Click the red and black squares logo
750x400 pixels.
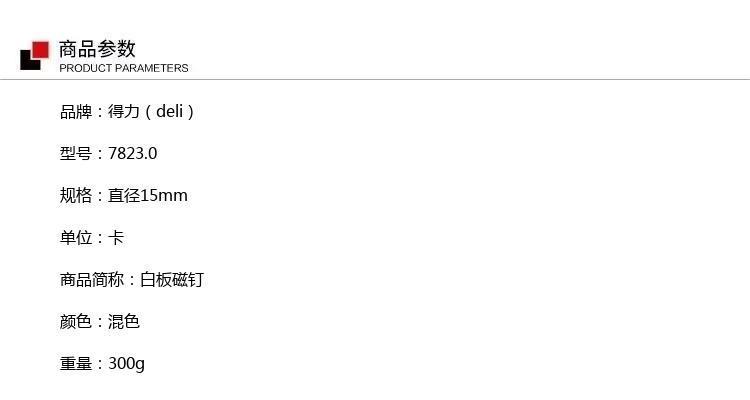tap(34, 56)
